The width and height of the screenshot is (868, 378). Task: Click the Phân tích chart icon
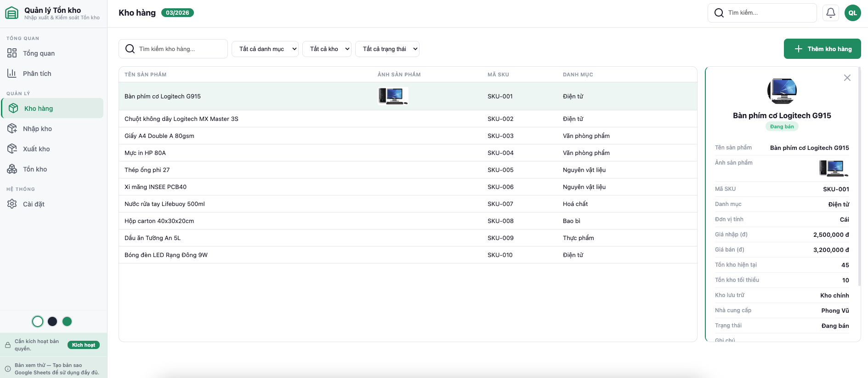(12, 74)
